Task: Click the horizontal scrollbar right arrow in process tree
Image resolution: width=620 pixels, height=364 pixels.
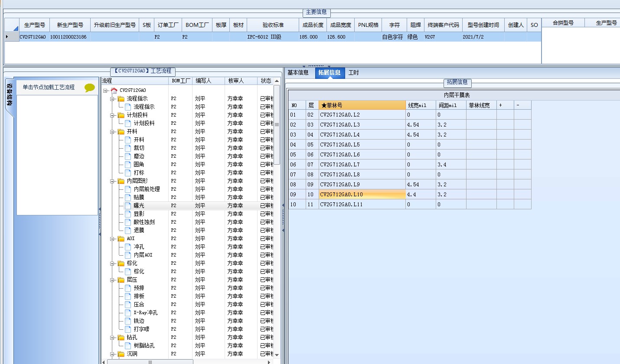Action: (269, 361)
